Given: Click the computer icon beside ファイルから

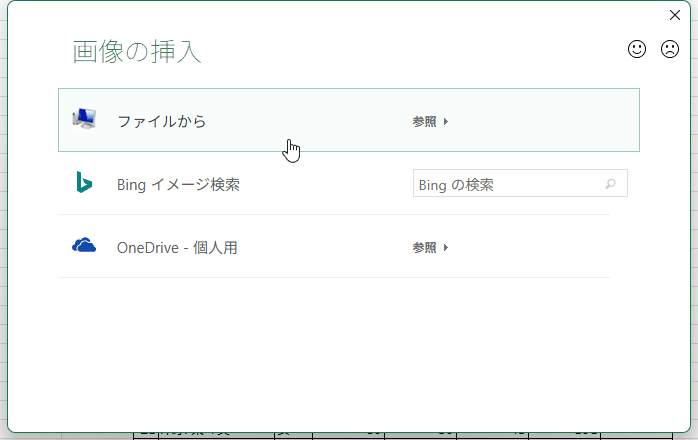Looking at the screenshot, I should (x=85, y=120).
